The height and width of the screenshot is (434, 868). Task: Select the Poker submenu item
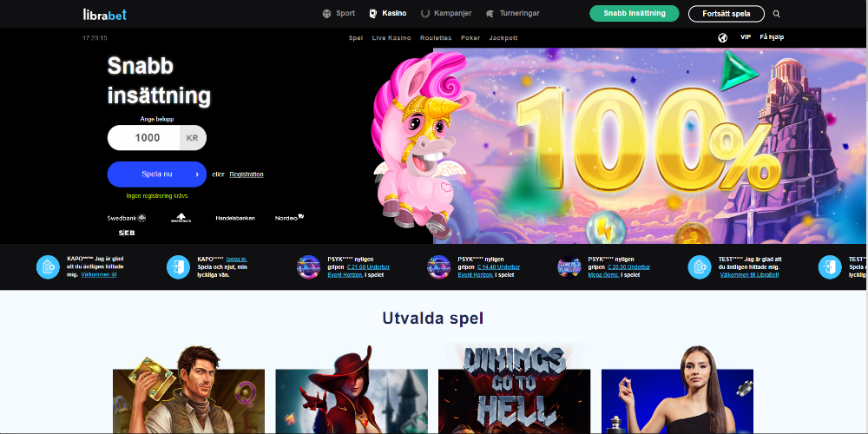pos(470,38)
